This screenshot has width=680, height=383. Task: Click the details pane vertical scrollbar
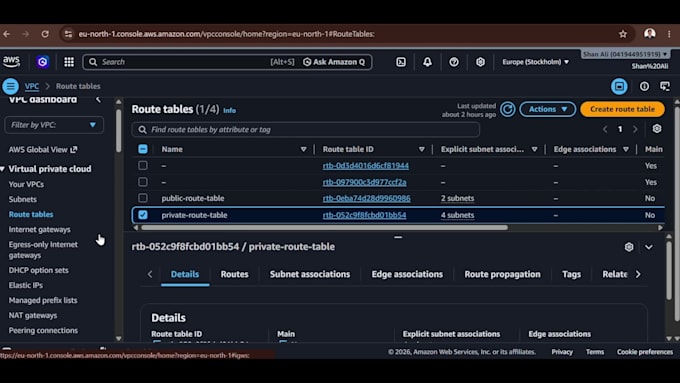(669, 270)
